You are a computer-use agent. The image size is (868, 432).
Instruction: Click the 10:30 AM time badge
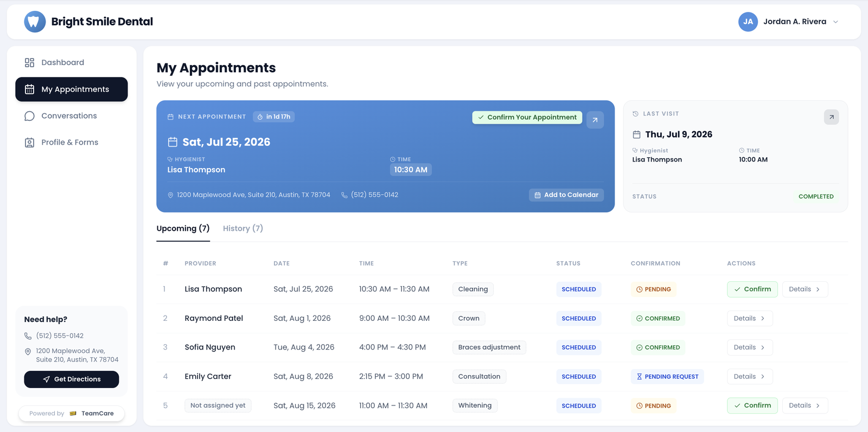click(x=411, y=170)
